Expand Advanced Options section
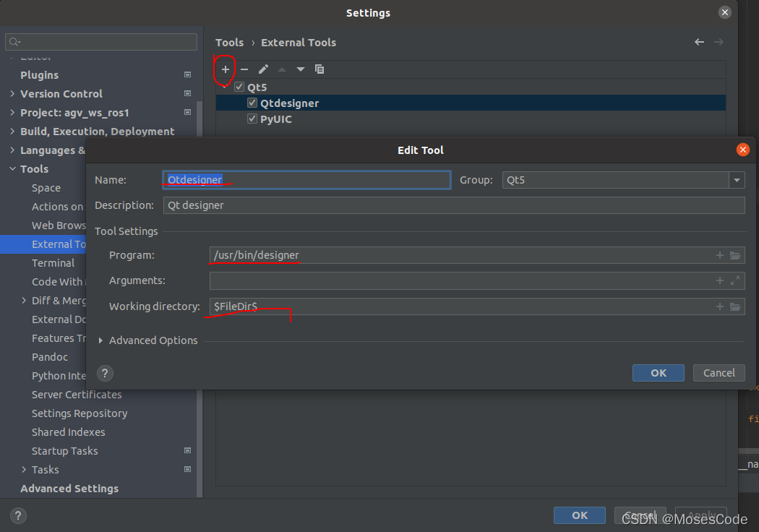Screen dimensions: 759x532 [100, 340]
